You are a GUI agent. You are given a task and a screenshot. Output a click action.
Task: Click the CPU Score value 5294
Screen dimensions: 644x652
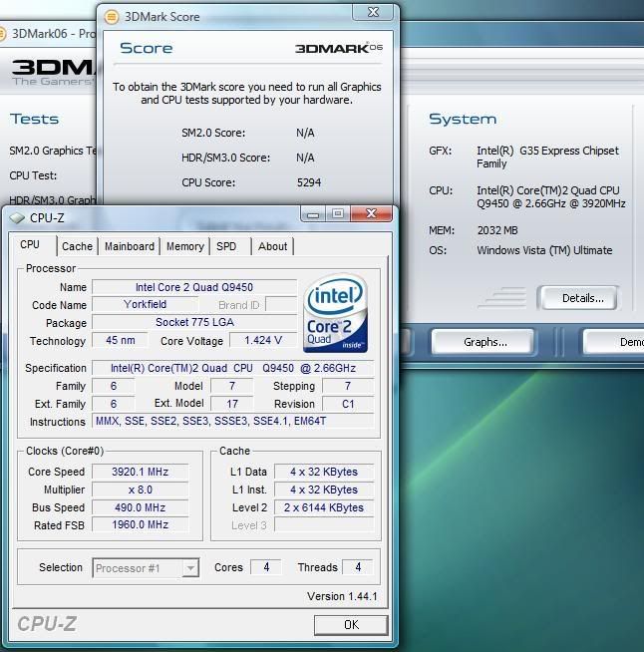coord(309,182)
